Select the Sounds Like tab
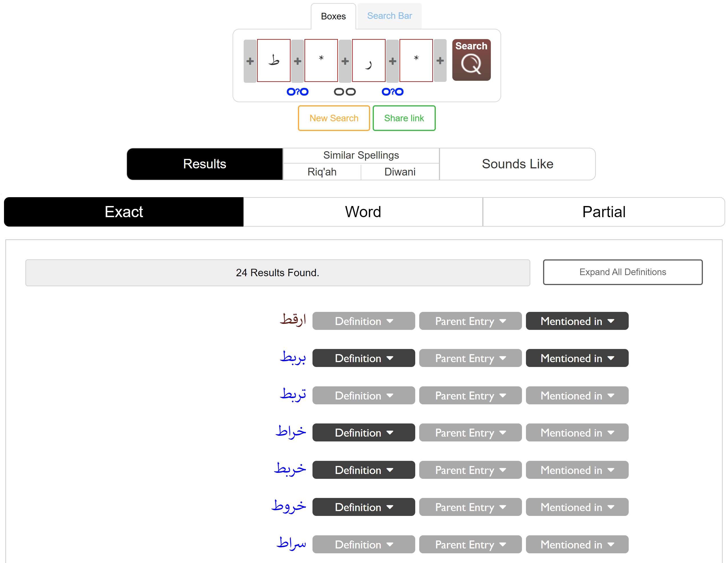Image resolution: width=728 pixels, height=563 pixels. point(517,164)
